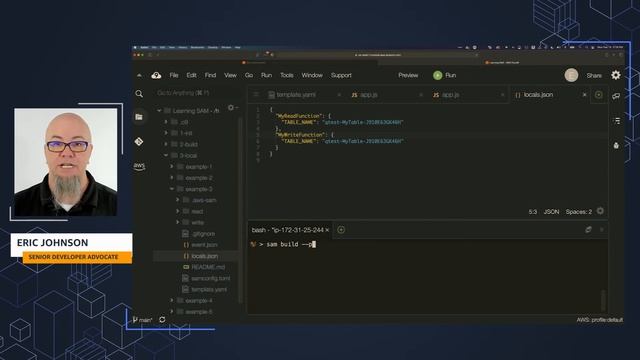Image resolution: width=640 pixels, height=360 pixels.
Task: Close the bash terminal tab
Action: (x=327, y=230)
